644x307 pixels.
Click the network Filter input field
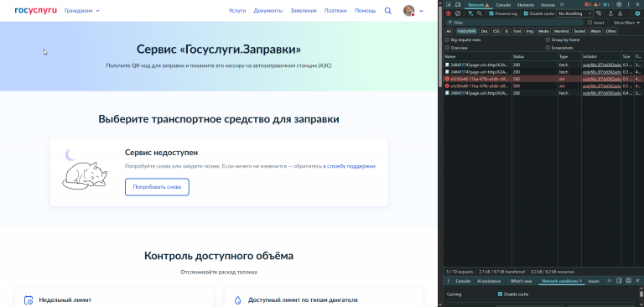tap(515, 23)
